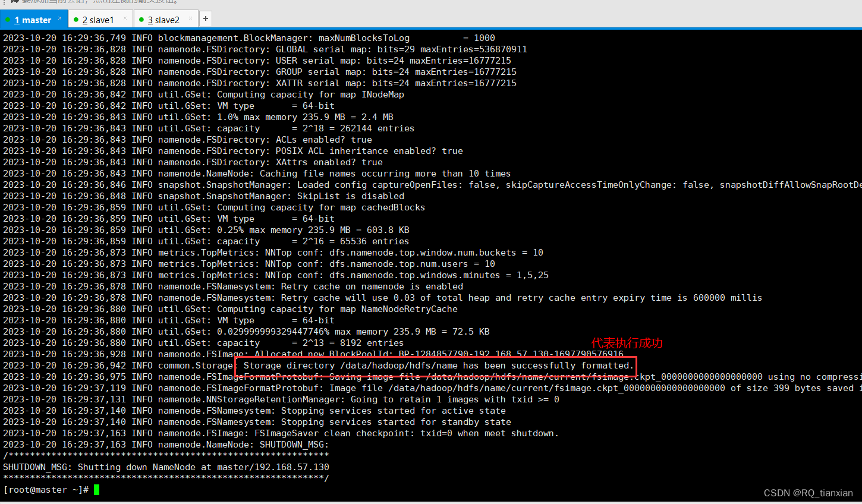Click 'Stopping services started for standby state' line

pyautogui.click(x=257, y=422)
